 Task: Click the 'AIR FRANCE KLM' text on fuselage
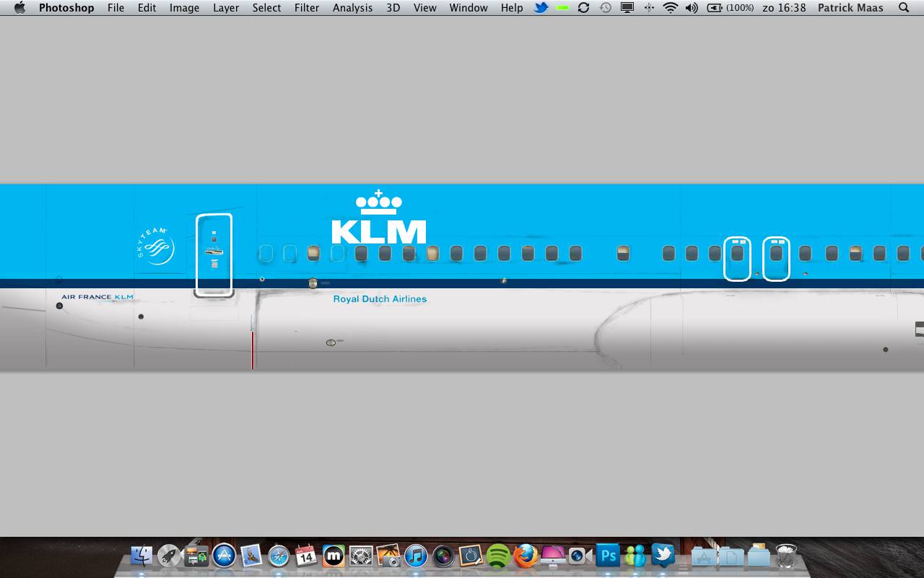(x=97, y=297)
